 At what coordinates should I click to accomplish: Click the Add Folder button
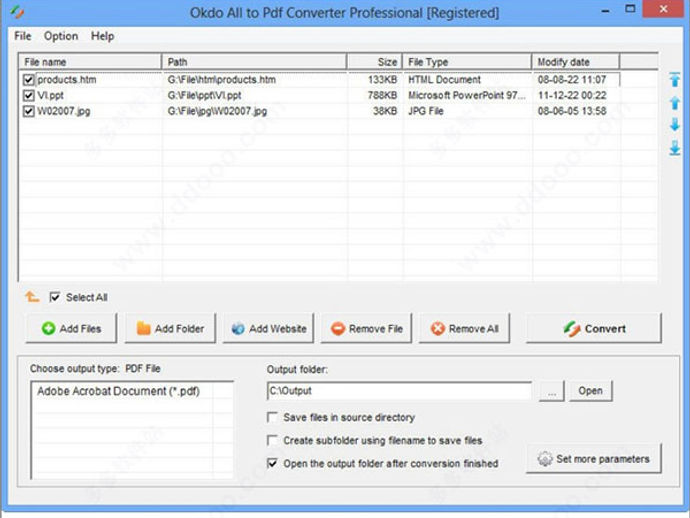[x=170, y=328]
